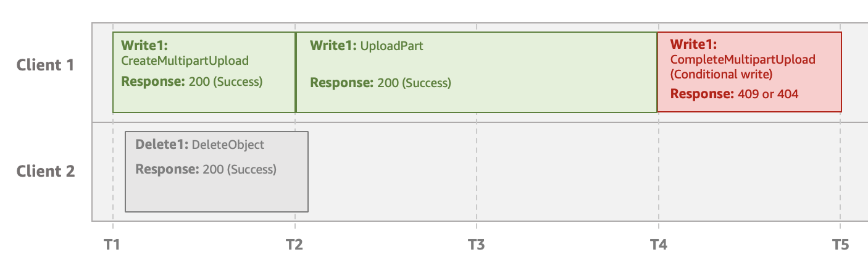Select the "Write1:" label beside UploadPart
This screenshot has height=278, width=868.
click(333, 46)
